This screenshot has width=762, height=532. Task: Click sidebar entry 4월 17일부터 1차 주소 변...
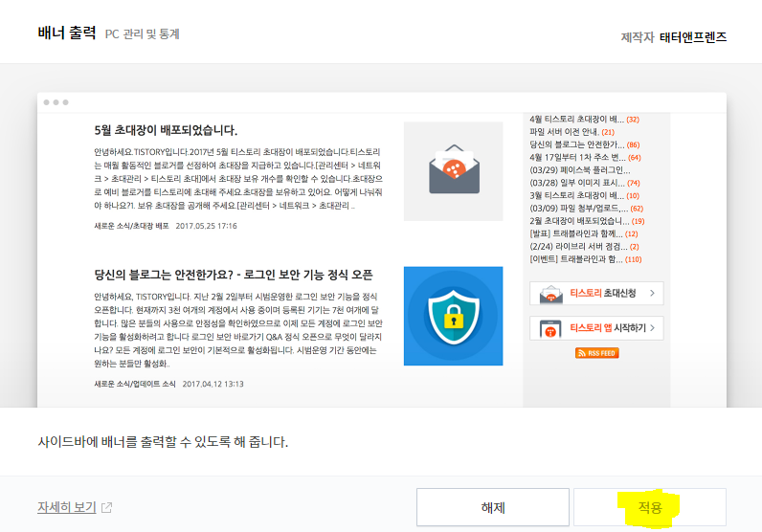click(x=585, y=158)
